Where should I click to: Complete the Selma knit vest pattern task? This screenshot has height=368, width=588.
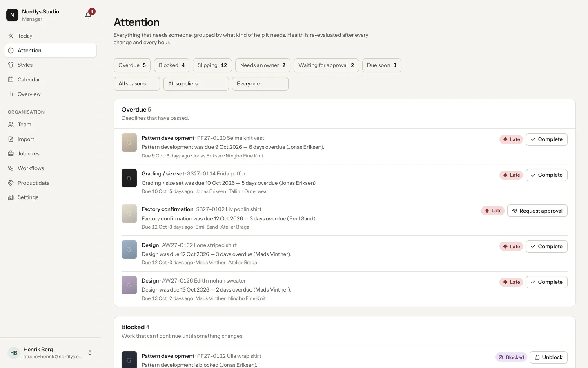(x=546, y=139)
